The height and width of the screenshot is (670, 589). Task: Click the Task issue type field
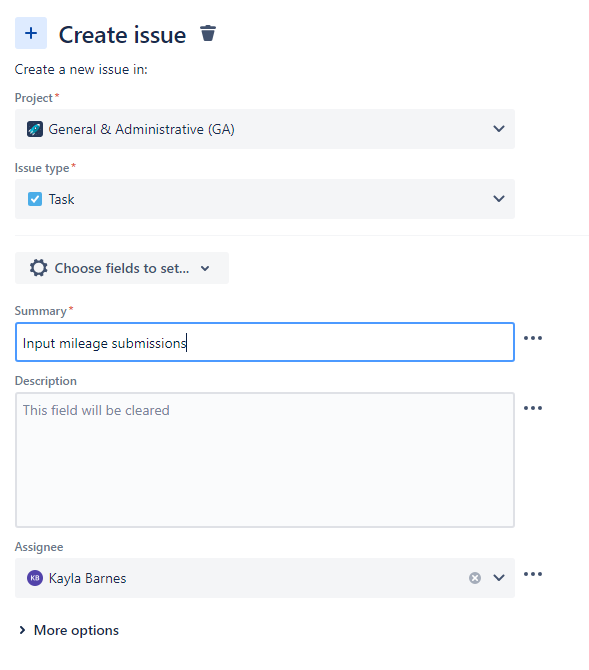coord(265,199)
